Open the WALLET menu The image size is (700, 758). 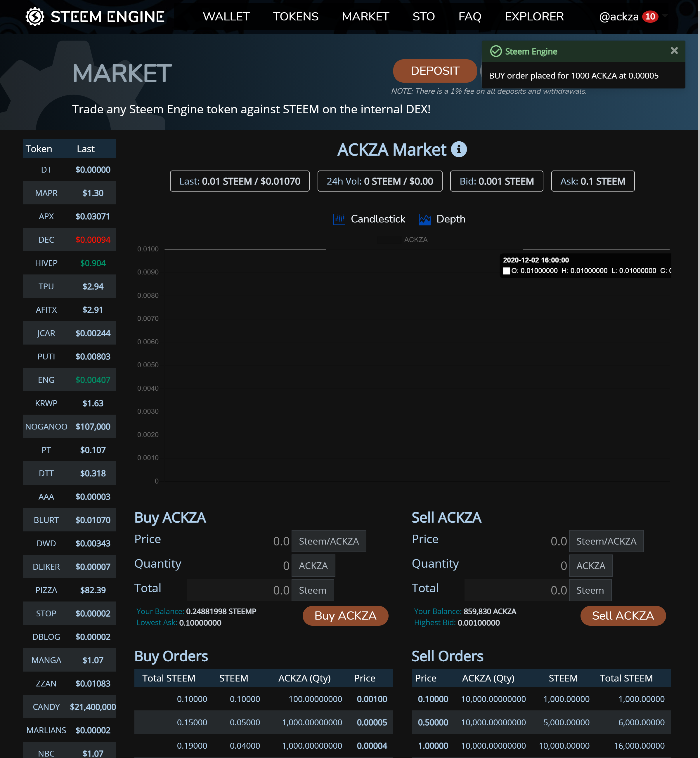click(226, 17)
